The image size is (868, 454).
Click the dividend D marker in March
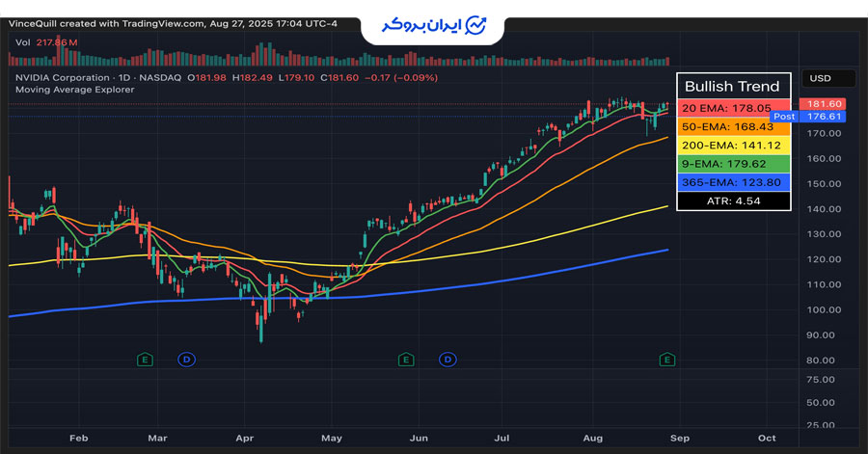pyautogui.click(x=186, y=360)
